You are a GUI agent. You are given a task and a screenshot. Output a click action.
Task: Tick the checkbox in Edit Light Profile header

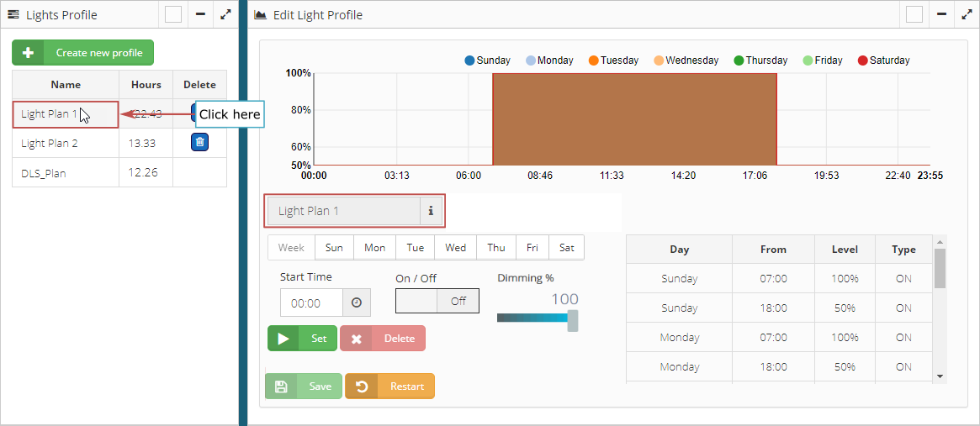(x=914, y=14)
